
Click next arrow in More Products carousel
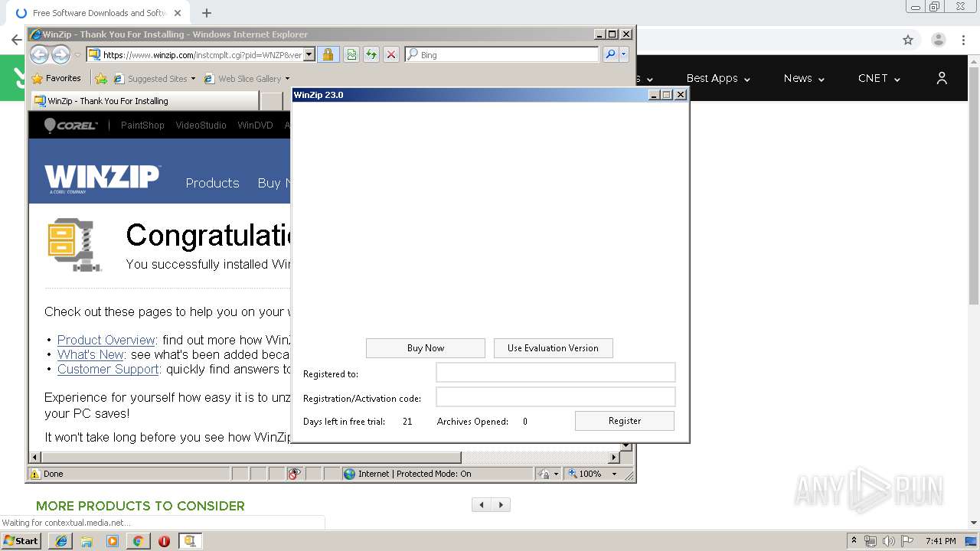coord(501,505)
